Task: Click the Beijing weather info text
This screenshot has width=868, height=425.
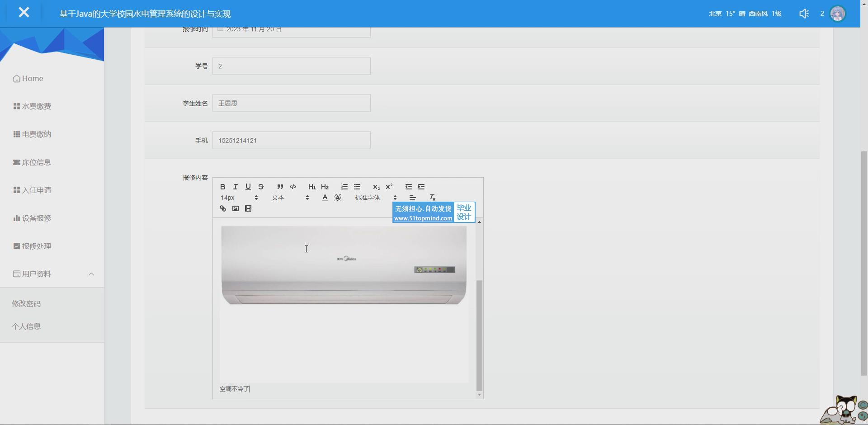Action: click(745, 14)
